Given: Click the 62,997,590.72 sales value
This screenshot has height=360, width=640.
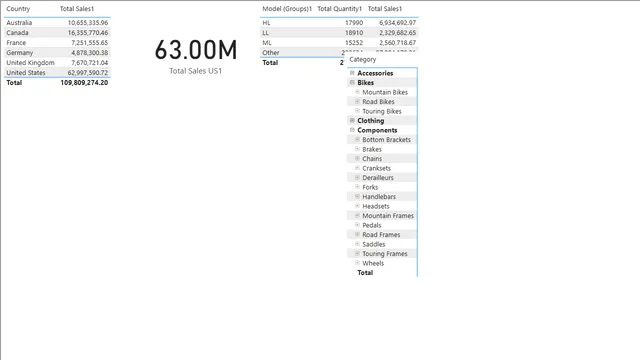Looking at the screenshot, I should (88, 73).
